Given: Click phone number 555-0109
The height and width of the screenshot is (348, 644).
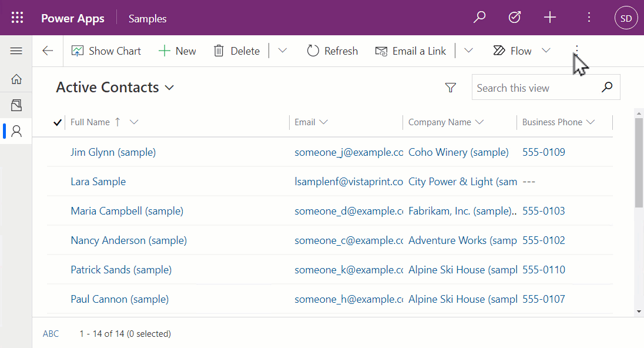Looking at the screenshot, I should (x=544, y=152).
